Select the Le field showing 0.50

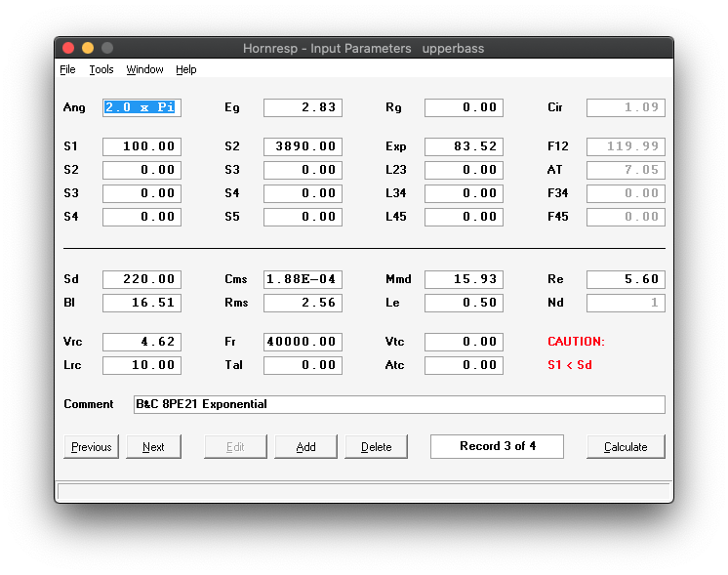click(x=464, y=303)
